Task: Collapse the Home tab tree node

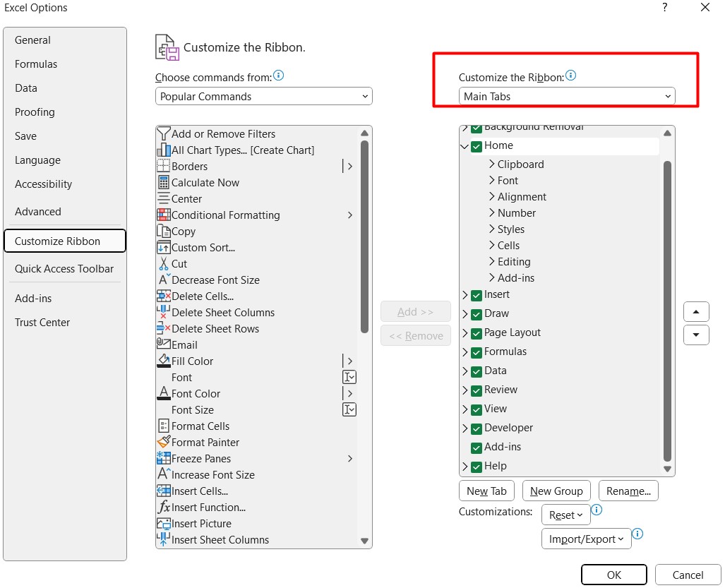Action: tap(465, 147)
